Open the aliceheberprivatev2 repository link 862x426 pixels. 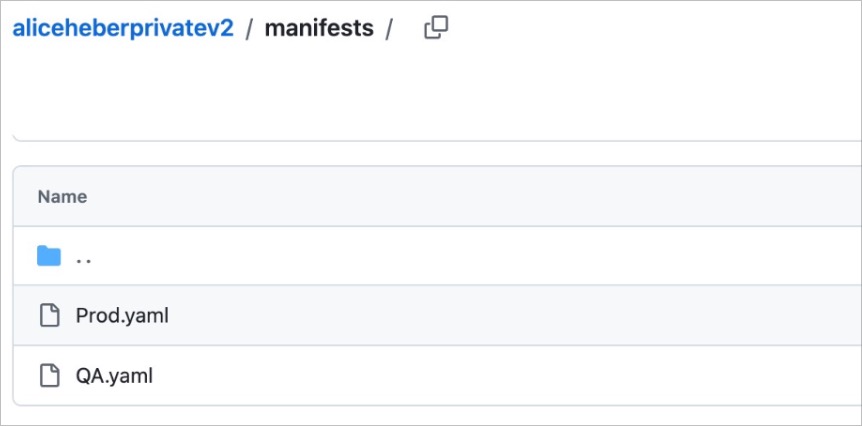pyautogui.click(x=123, y=28)
